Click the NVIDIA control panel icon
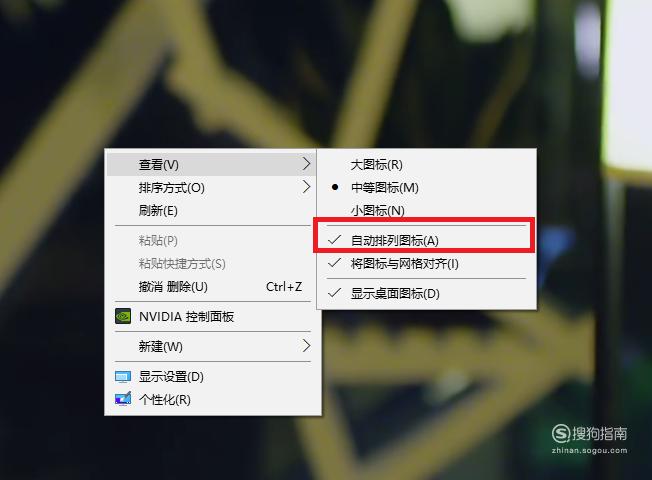This screenshot has width=652, height=480. click(x=123, y=316)
